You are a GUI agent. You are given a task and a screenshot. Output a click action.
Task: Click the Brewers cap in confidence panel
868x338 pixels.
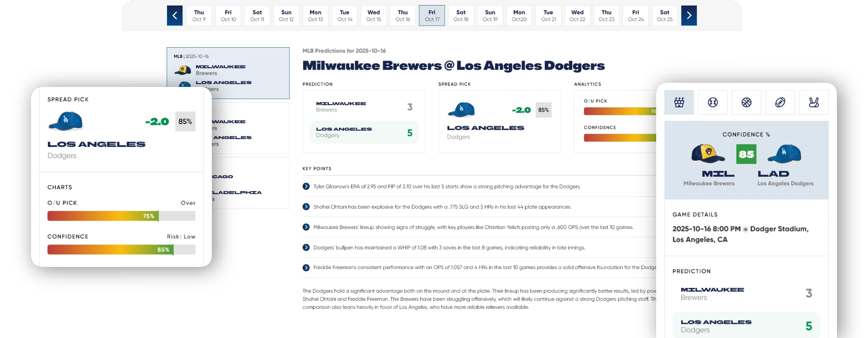(708, 154)
